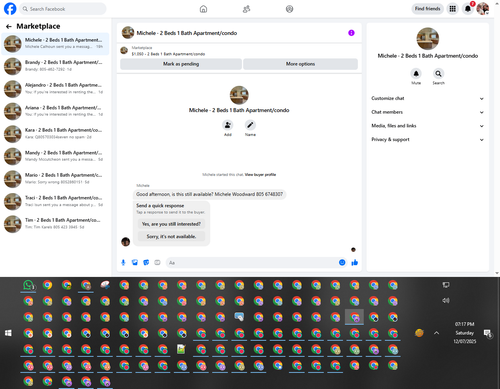This screenshot has height=389, width=500.
Task: Open the account profile picture menu
Action: click(483, 9)
